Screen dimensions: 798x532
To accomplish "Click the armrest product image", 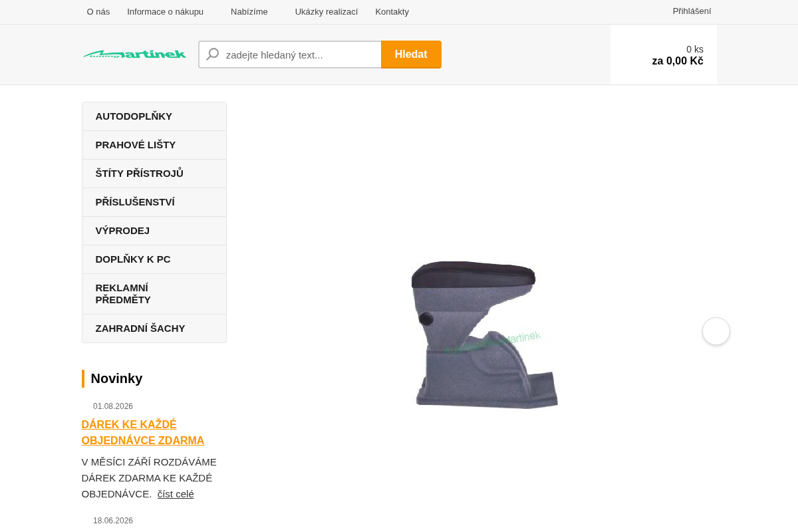I will [485, 334].
